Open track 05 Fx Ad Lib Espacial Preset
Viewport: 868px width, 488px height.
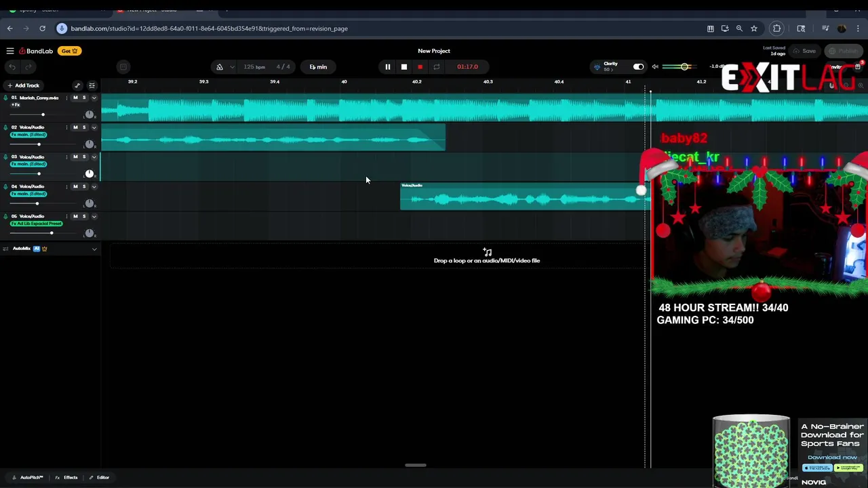click(x=36, y=223)
